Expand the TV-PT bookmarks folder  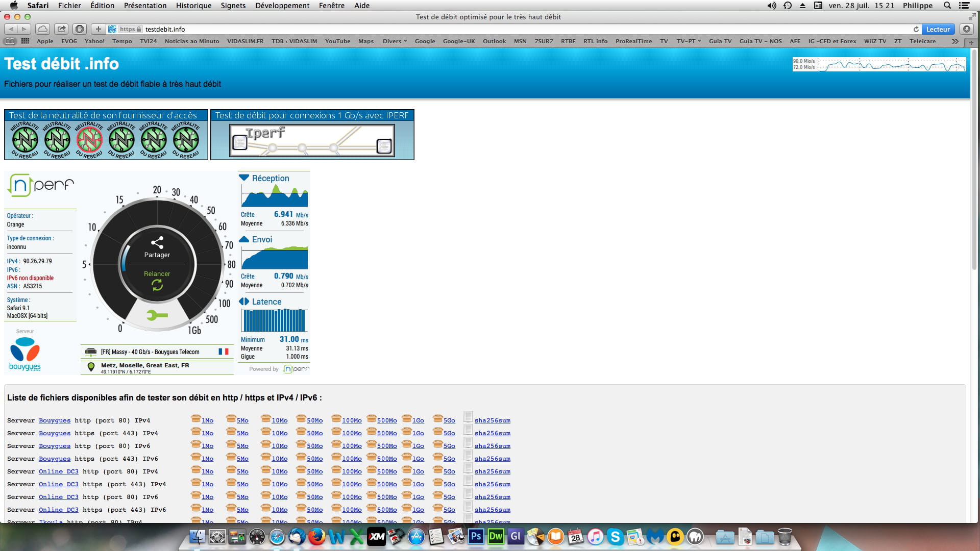point(689,41)
